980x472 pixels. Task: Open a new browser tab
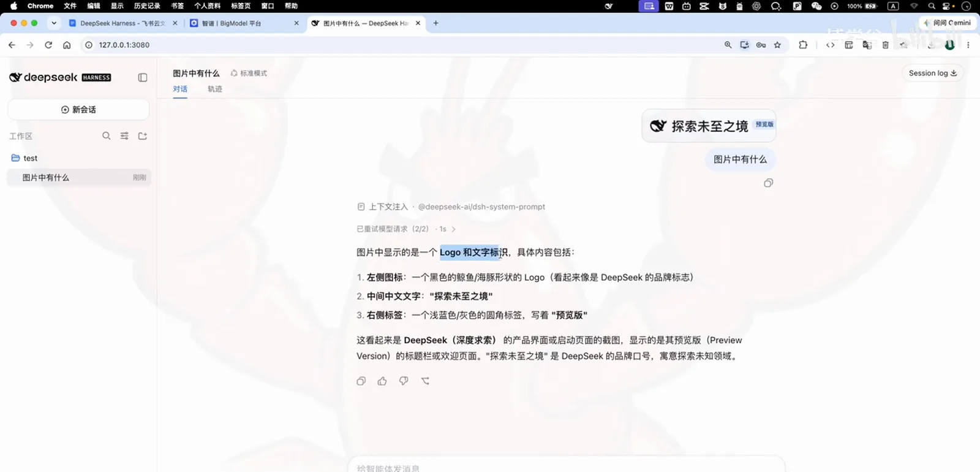pos(435,23)
